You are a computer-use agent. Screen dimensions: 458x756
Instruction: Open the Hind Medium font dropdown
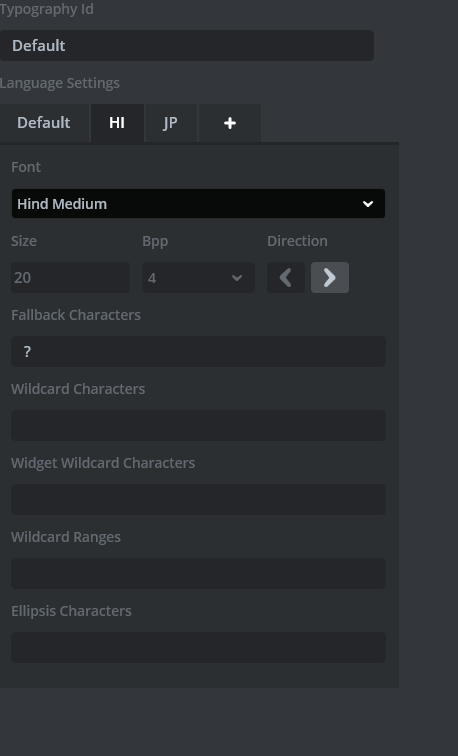click(198, 203)
